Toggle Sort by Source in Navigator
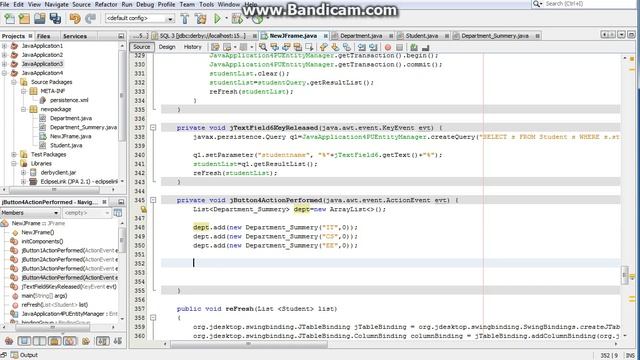 pos(118,340)
